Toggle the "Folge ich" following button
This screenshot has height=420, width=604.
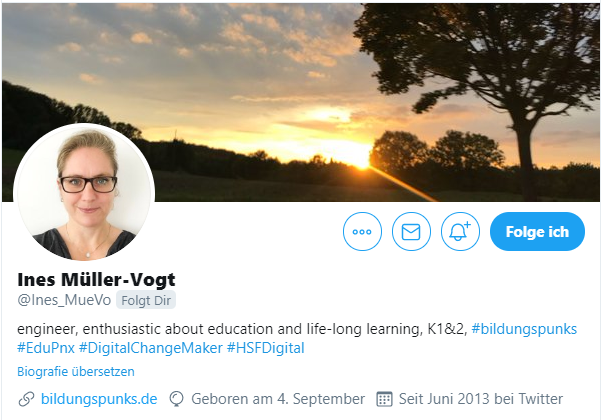pos(537,232)
